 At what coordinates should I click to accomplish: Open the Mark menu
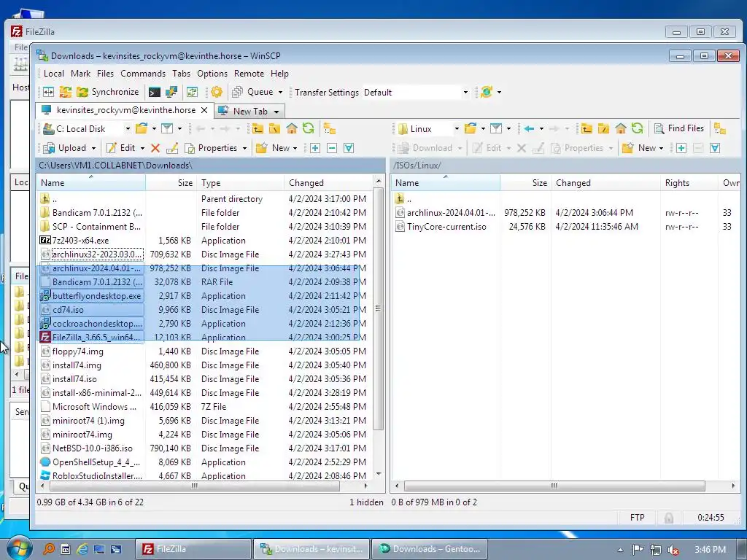pyautogui.click(x=80, y=74)
